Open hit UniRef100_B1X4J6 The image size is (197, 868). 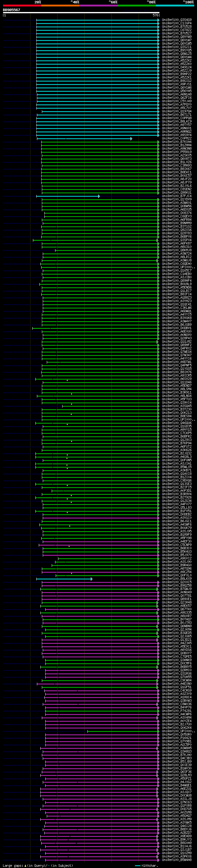tap(177, 846)
